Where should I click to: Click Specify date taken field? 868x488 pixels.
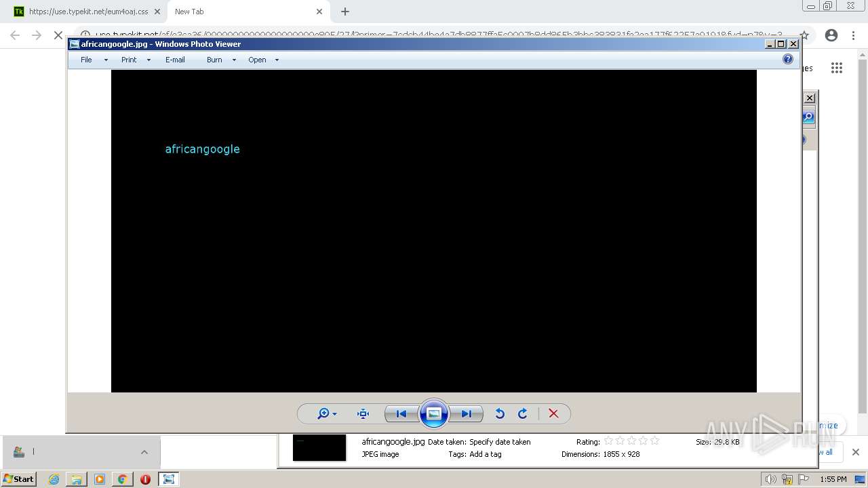pyautogui.click(x=500, y=442)
